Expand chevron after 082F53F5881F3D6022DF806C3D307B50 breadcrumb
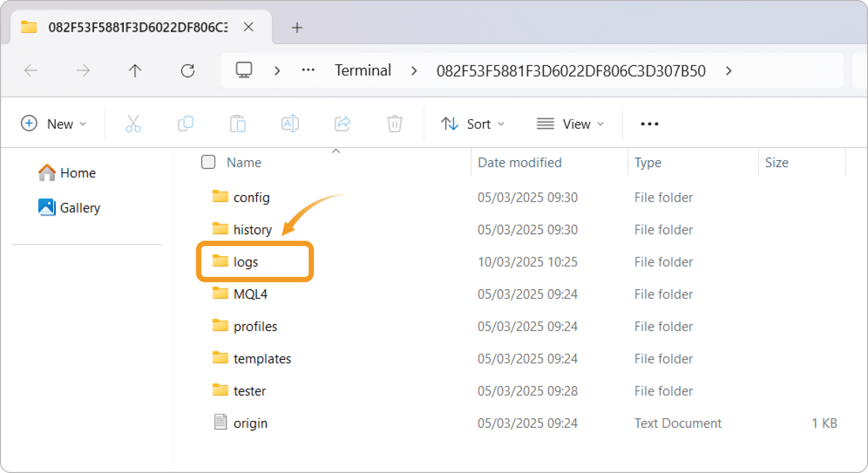Screen dimensions: 868x473 coord(729,70)
